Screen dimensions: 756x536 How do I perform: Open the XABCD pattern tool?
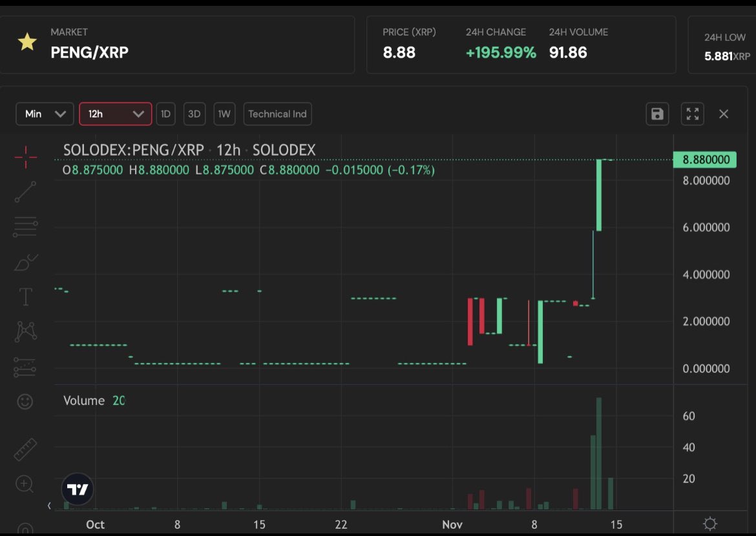click(25, 331)
